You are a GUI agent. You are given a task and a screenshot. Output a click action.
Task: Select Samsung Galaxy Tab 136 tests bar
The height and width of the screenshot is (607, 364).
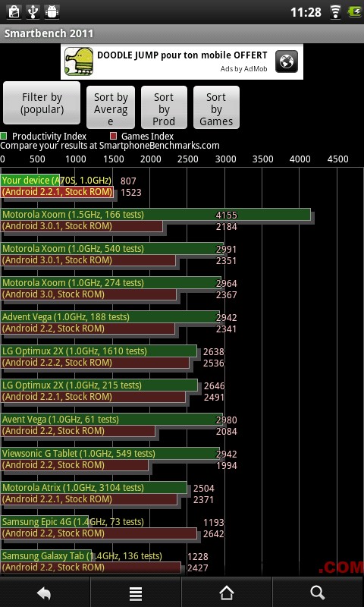click(x=46, y=556)
